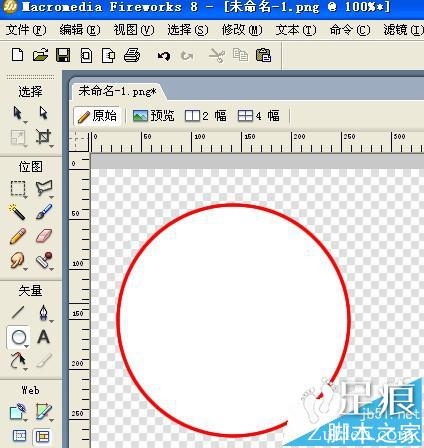This screenshot has height=448, width=424.
Task: Select the Pointer tool
Action: 18,113
